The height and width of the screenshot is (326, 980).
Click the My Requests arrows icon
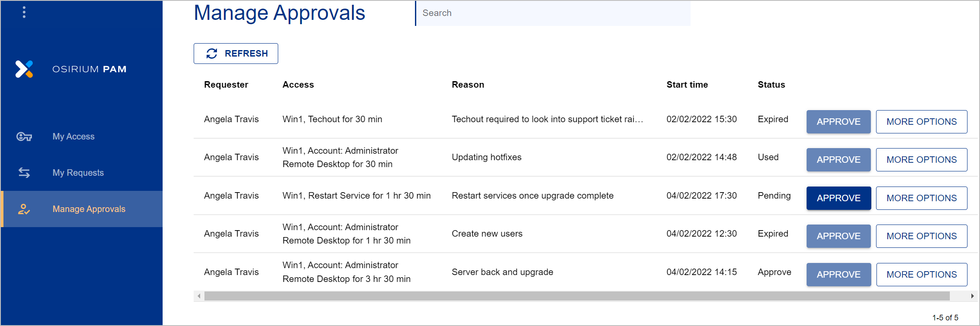tap(24, 173)
